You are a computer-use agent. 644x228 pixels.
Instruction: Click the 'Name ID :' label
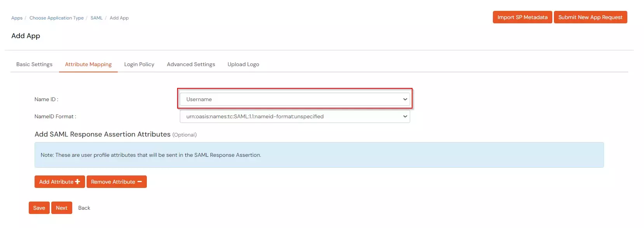[46, 99]
